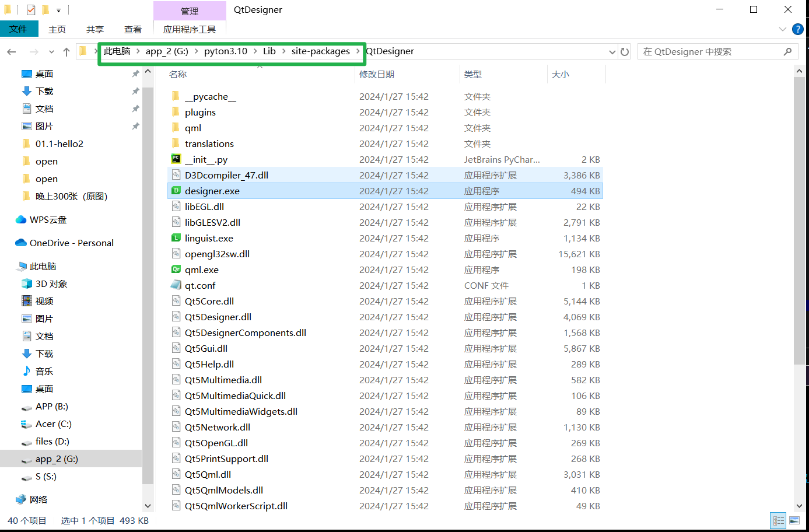Switch to large thumbnails view icon in status bar
The image size is (809, 532).
click(x=794, y=520)
